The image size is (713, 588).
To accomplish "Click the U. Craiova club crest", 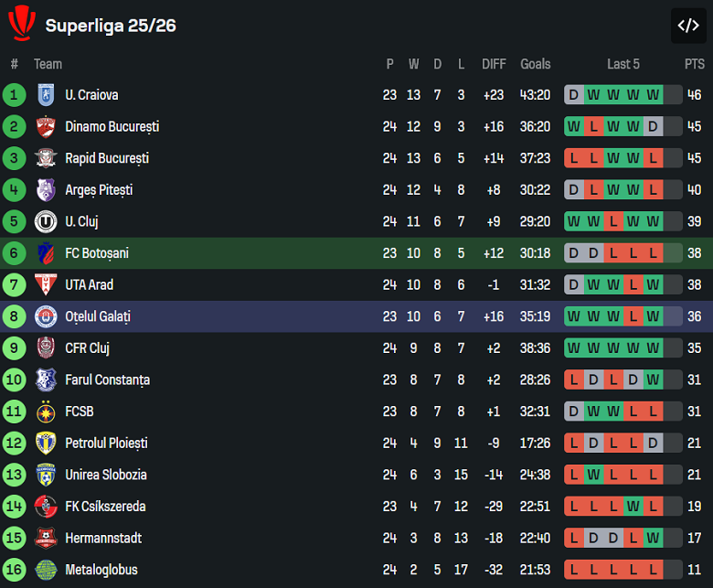I will coord(45,95).
